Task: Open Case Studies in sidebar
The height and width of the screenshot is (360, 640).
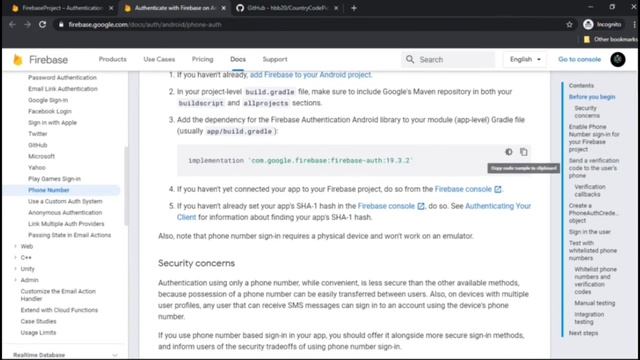Action: point(38,321)
